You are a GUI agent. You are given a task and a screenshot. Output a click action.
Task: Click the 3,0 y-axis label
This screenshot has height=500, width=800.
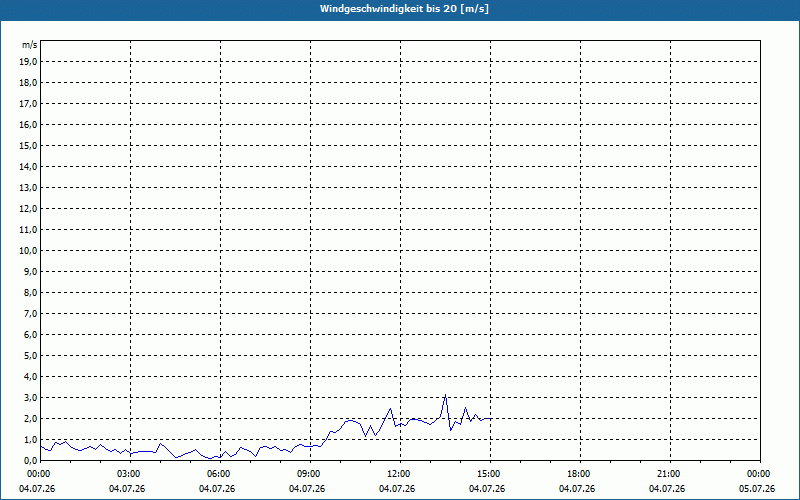click(31, 397)
